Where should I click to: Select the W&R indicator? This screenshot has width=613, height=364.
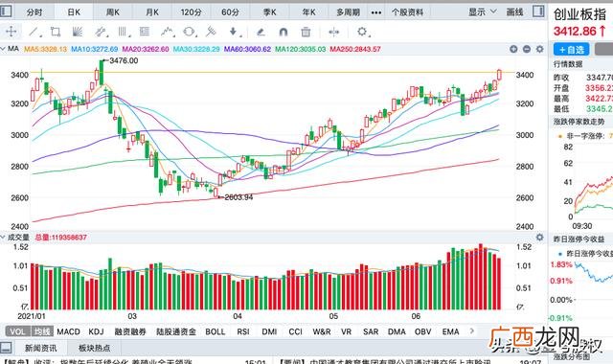point(322,331)
